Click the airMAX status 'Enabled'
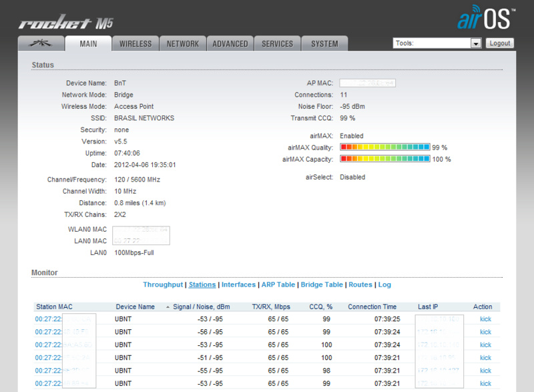The width and height of the screenshot is (534, 392). click(352, 136)
